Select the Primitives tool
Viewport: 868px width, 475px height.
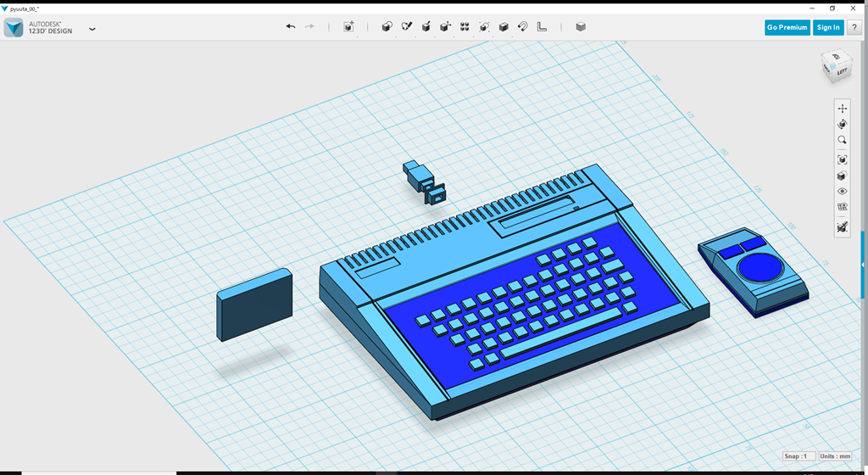pyautogui.click(x=387, y=27)
